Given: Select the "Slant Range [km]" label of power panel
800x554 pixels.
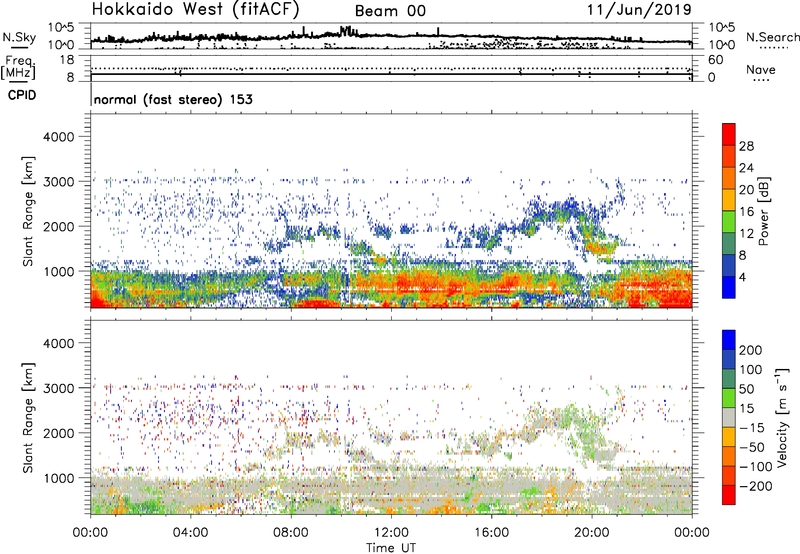Looking at the screenshot, I should coord(28,211).
